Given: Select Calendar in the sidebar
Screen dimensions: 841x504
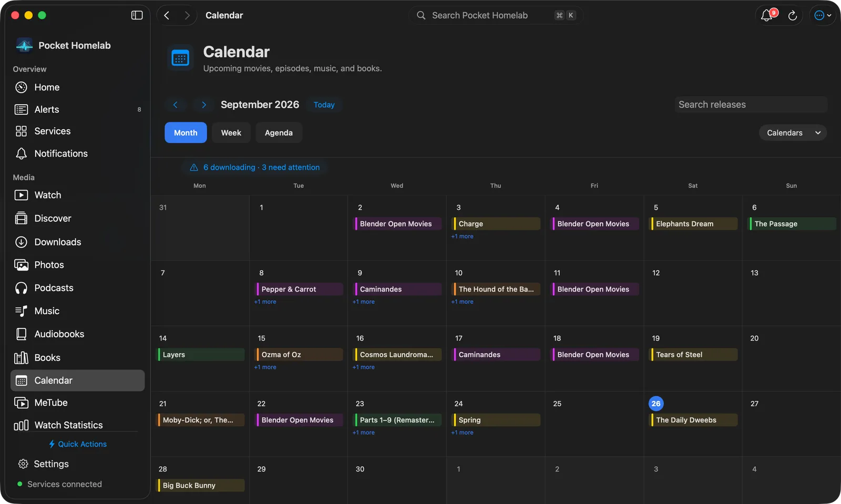Looking at the screenshot, I should 77,380.
